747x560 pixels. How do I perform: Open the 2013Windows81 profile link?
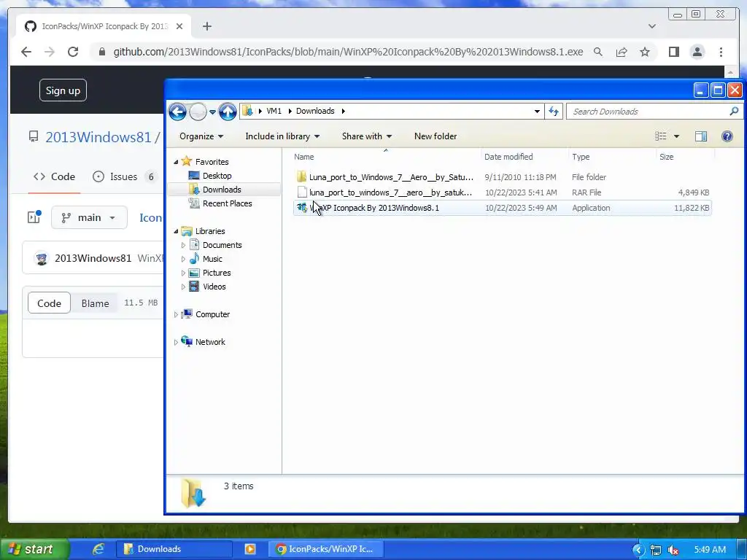tap(98, 137)
